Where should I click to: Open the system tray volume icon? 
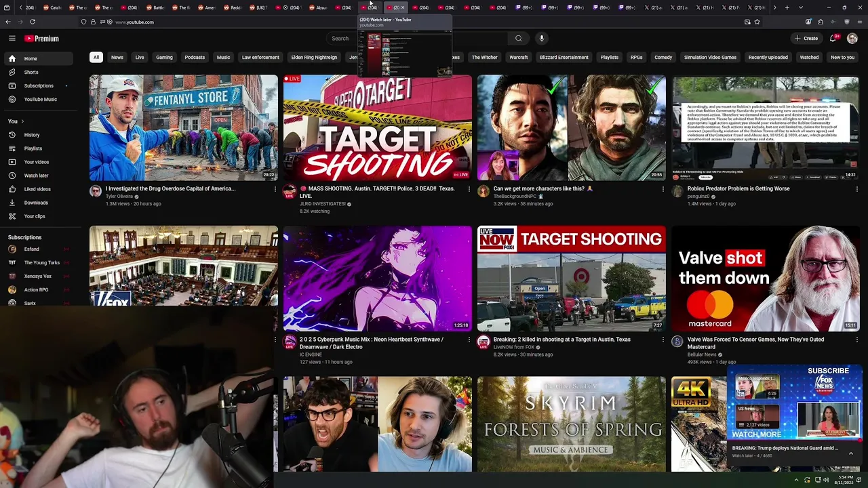pyautogui.click(x=826, y=480)
